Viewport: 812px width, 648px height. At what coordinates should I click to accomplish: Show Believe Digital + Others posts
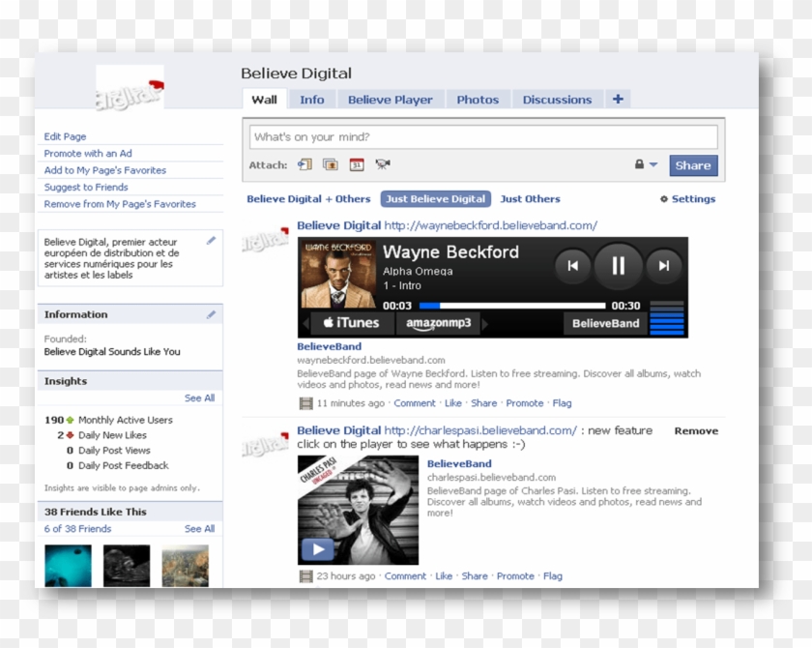[308, 199]
